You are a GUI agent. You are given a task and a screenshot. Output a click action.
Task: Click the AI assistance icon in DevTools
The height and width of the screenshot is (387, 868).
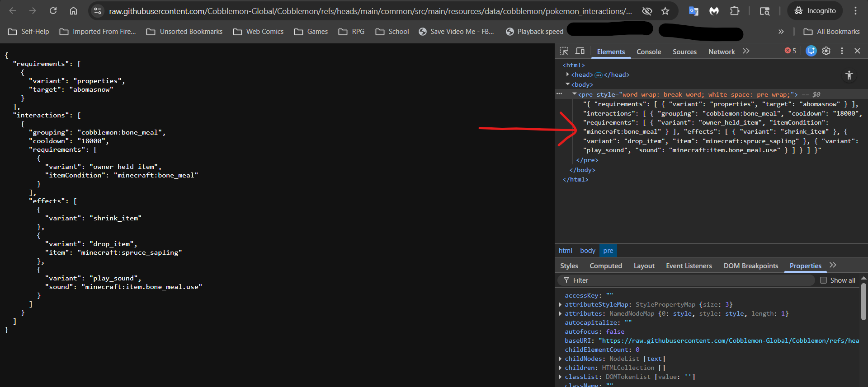pyautogui.click(x=811, y=51)
